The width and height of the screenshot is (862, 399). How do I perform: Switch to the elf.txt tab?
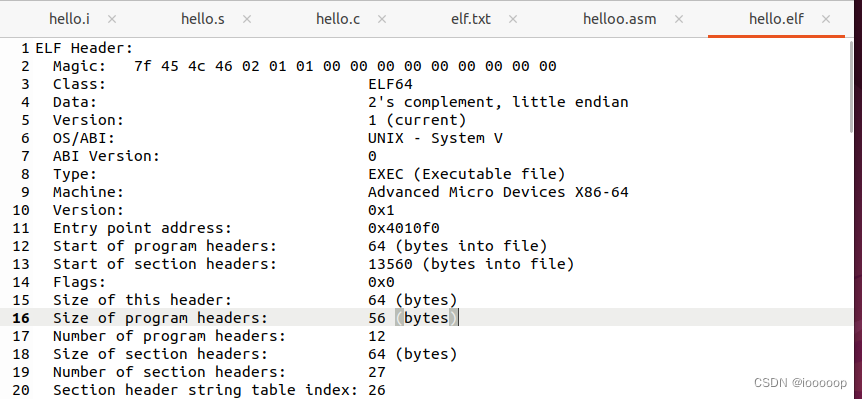point(471,19)
